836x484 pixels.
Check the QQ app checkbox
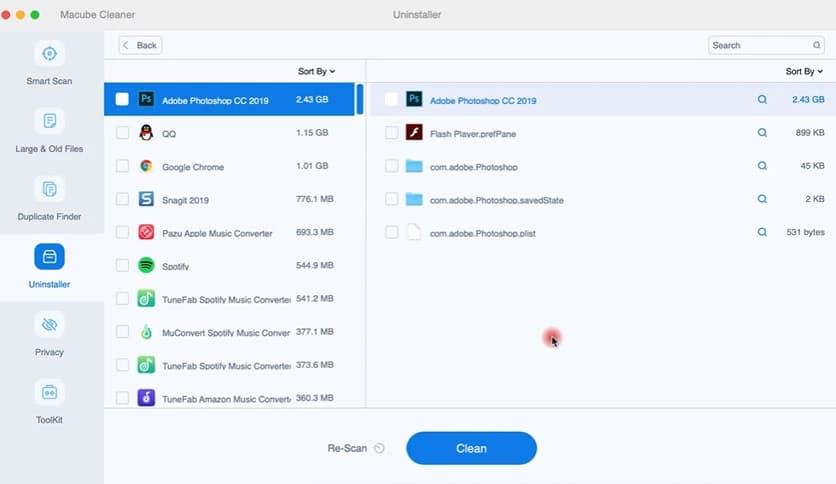click(x=122, y=133)
